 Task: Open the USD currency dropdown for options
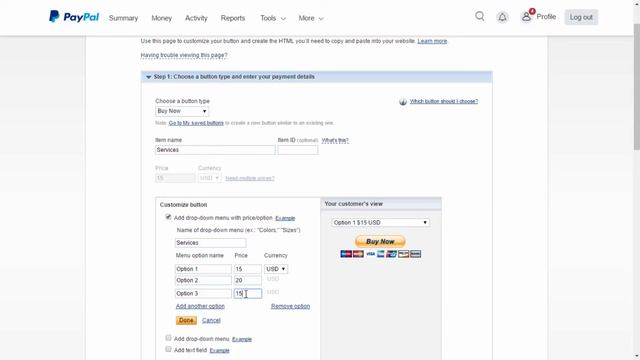276,269
